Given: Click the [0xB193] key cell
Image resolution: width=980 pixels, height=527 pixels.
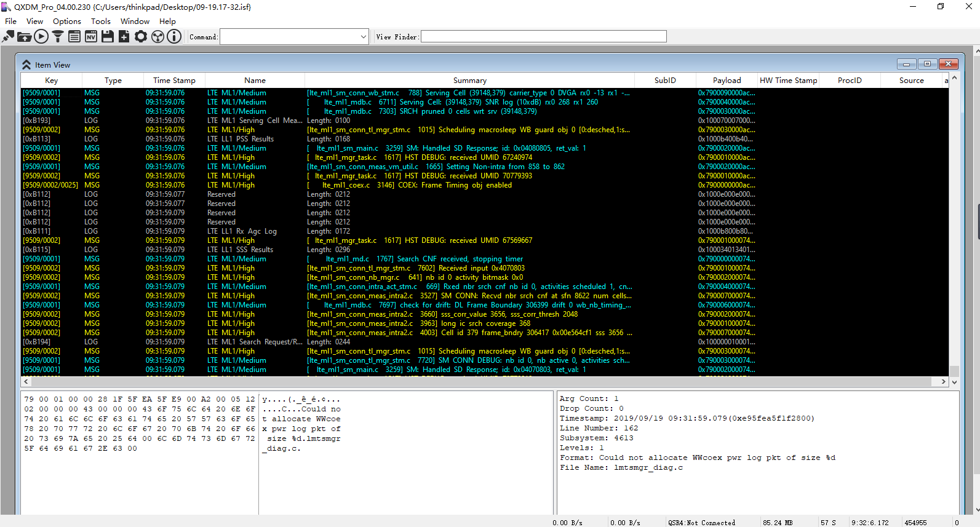Looking at the screenshot, I should tap(37, 121).
